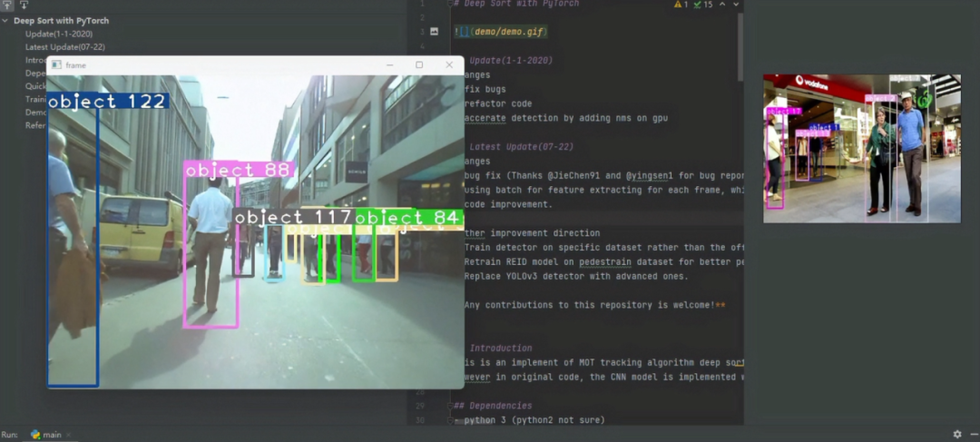Click the autoscroll-to-source arrow icon in Structure panel
The width and height of the screenshot is (980, 442).
[9, 5]
